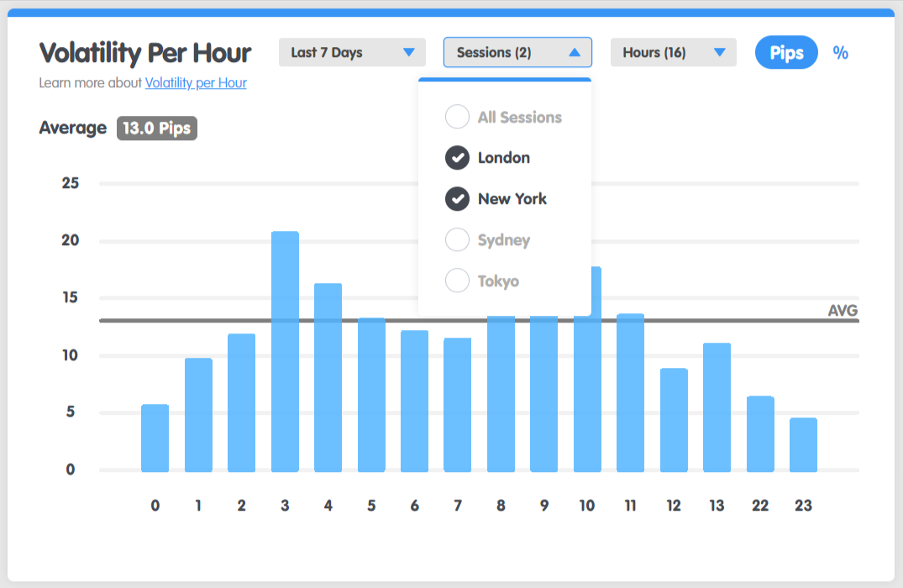
Task: Click the bar for hour 3
Action: [x=285, y=351]
